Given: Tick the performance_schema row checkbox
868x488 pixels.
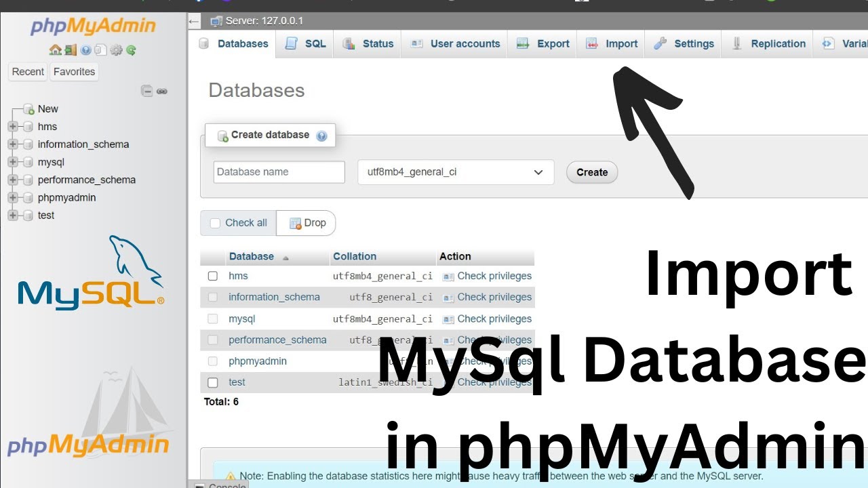Looking at the screenshot, I should (x=213, y=340).
